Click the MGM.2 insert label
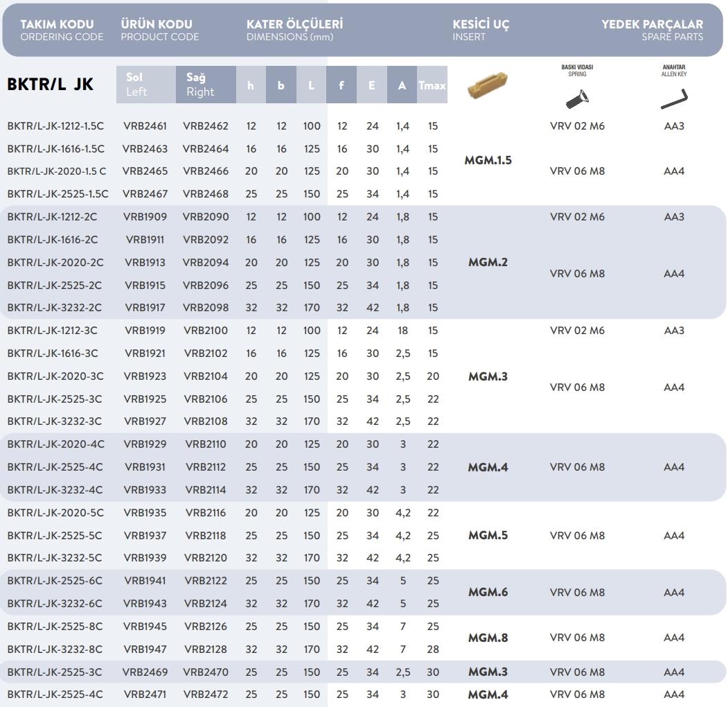Image resolution: width=728 pixels, height=707 pixels. tap(488, 263)
